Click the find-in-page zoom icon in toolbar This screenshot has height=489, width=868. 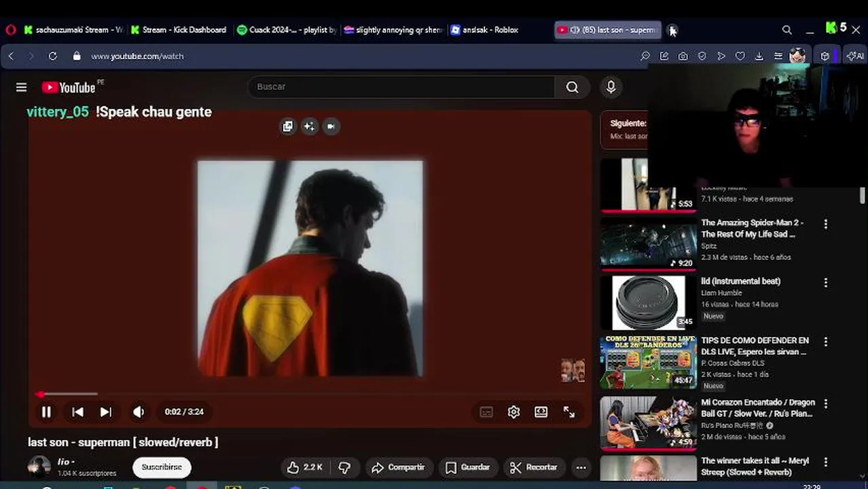(645, 56)
